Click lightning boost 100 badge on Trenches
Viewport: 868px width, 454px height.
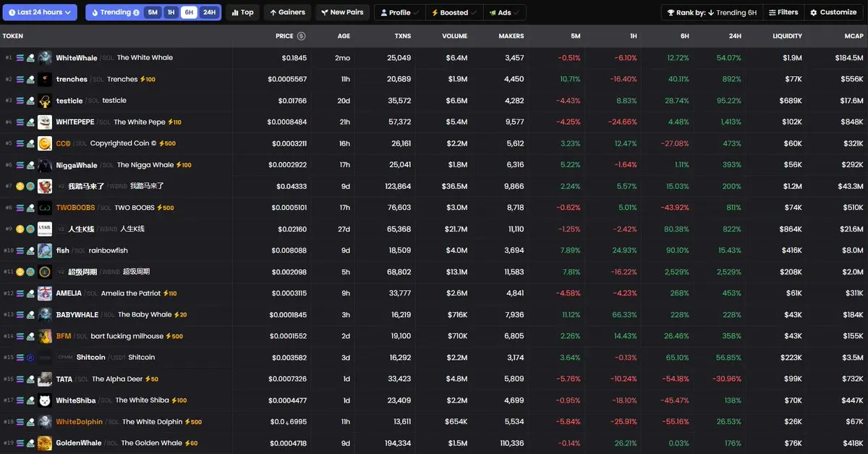[148, 80]
